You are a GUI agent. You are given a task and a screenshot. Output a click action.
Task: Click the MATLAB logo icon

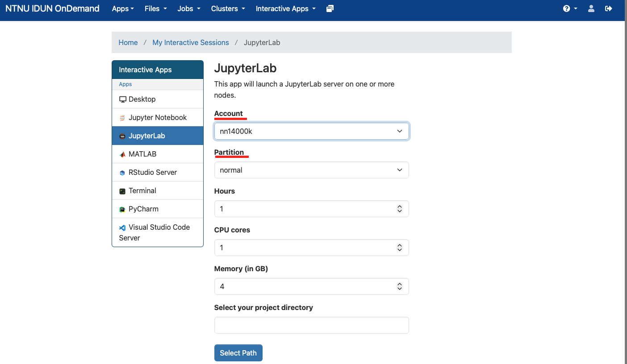122,154
